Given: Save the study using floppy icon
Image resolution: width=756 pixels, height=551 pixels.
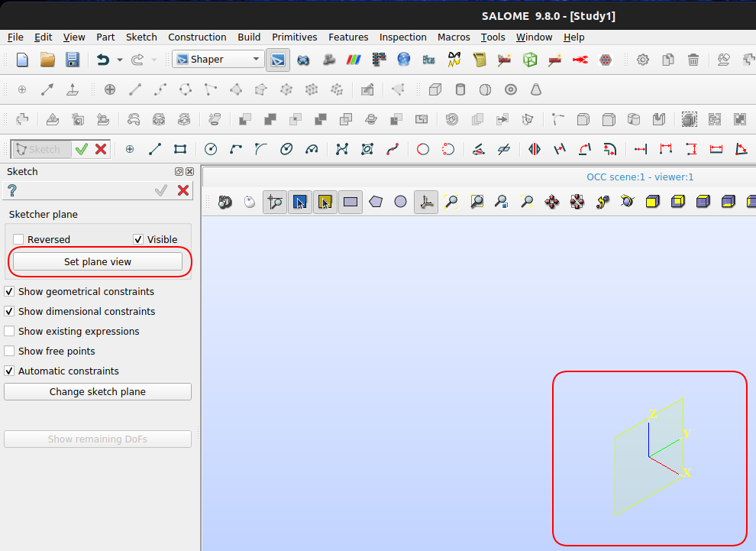Looking at the screenshot, I should 73,60.
